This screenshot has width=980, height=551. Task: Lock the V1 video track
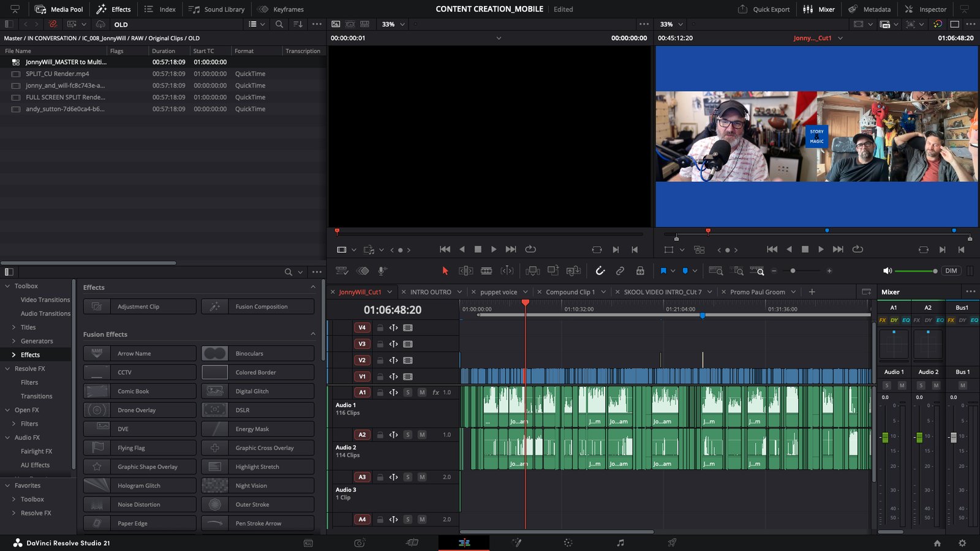[x=380, y=377]
